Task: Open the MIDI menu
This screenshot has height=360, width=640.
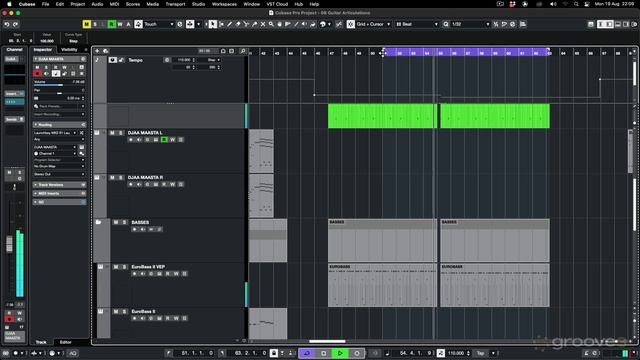Action: [x=114, y=4]
